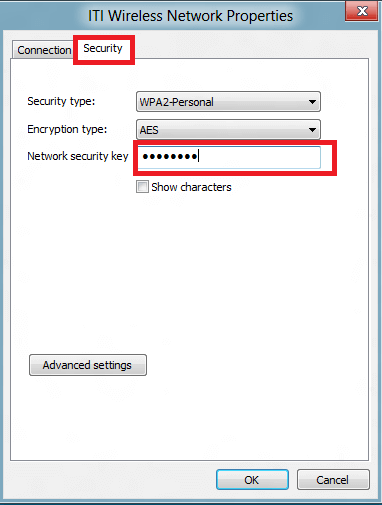Image resolution: width=382 pixels, height=505 pixels.
Task: Select the Security tab
Action: pos(103,49)
